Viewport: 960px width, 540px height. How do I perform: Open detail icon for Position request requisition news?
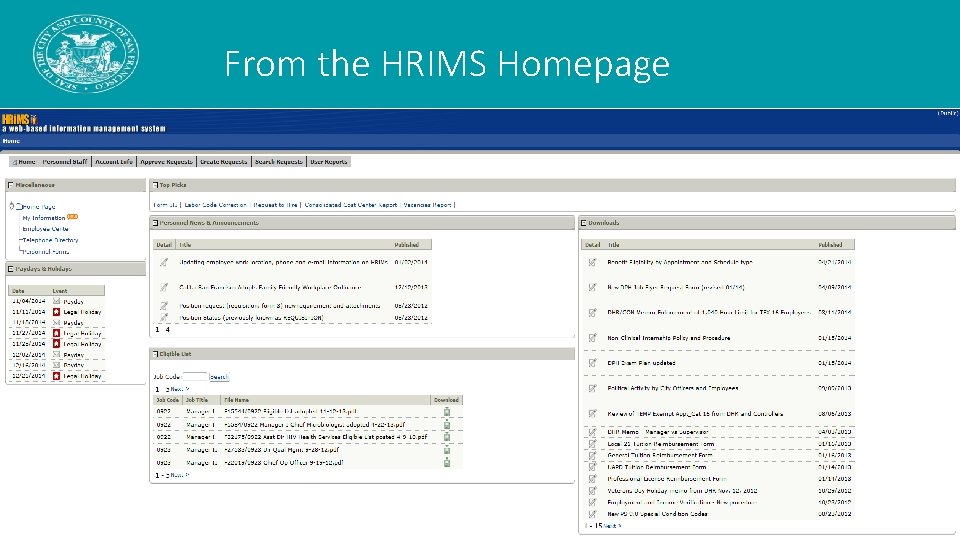tap(163, 306)
